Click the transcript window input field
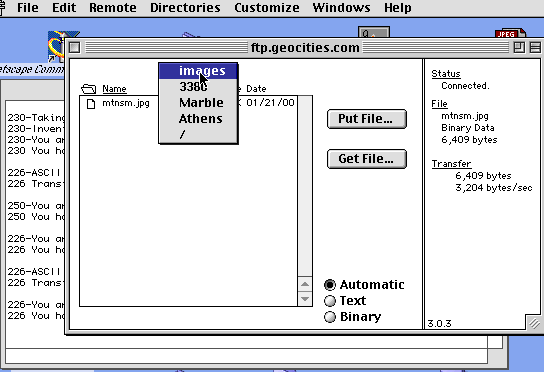 click(x=246, y=356)
